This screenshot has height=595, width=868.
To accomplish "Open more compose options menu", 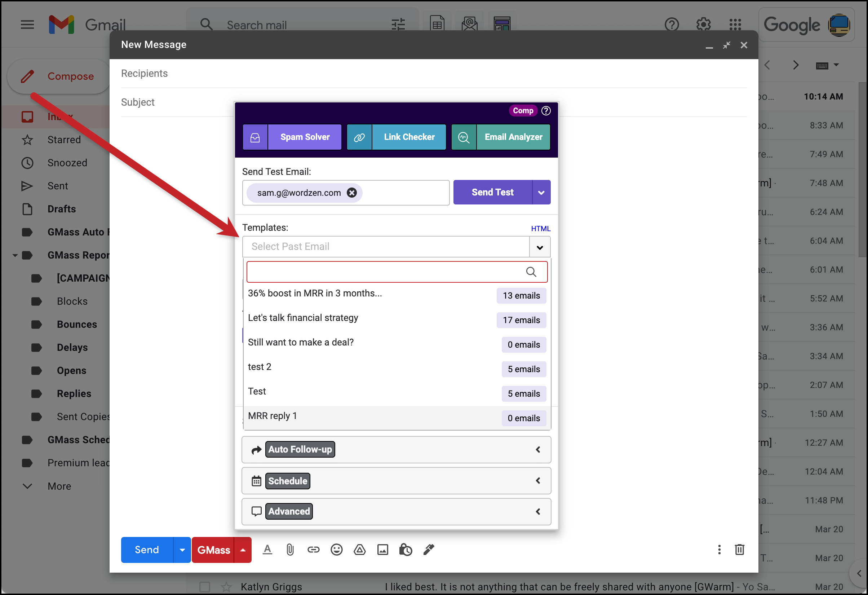I will [719, 550].
